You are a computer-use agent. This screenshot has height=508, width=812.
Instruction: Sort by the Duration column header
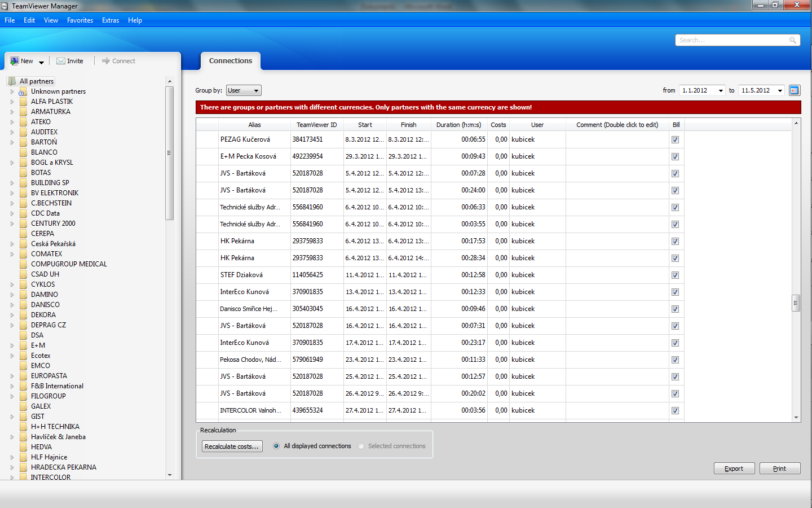(x=458, y=125)
